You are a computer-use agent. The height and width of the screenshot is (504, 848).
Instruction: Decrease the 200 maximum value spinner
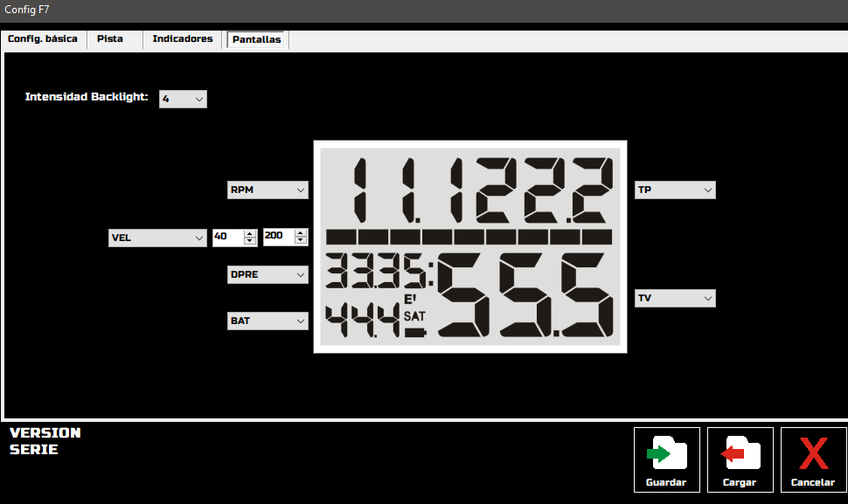(x=300, y=240)
